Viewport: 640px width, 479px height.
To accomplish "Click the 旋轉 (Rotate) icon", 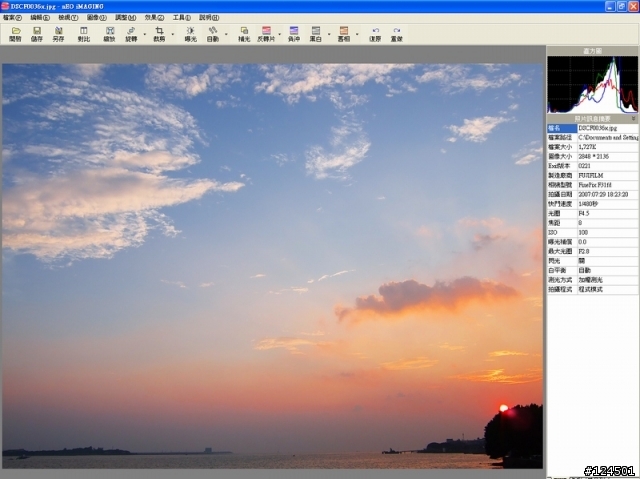I will coord(131,34).
